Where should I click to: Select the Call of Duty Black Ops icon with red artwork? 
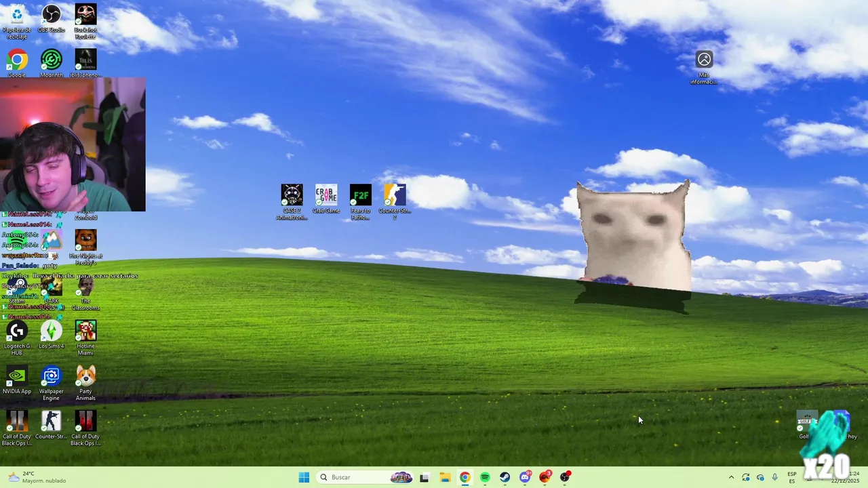point(85,428)
